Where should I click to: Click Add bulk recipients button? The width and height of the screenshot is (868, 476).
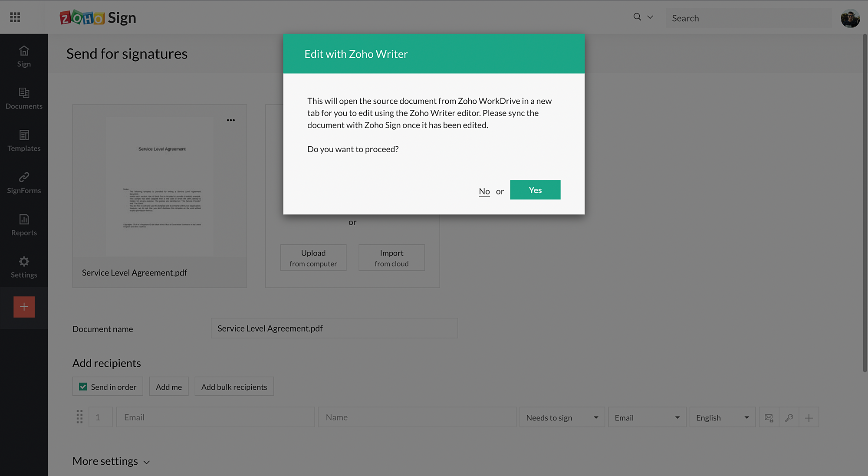coord(234,387)
